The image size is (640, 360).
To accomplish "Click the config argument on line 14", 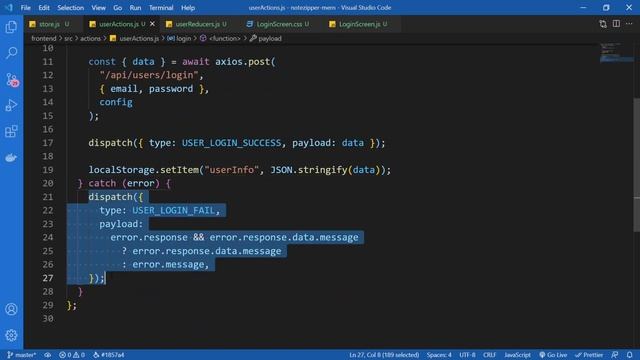I will [x=116, y=102].
